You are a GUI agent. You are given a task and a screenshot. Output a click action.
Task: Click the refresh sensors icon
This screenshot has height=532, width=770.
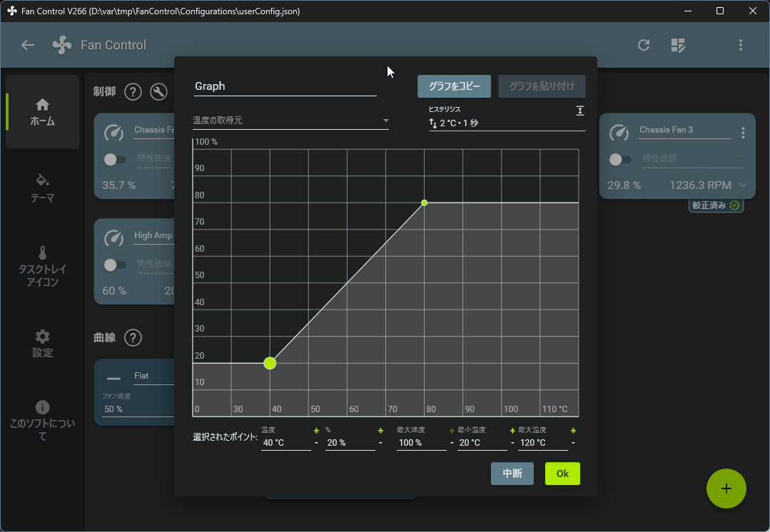pos(643,45)
